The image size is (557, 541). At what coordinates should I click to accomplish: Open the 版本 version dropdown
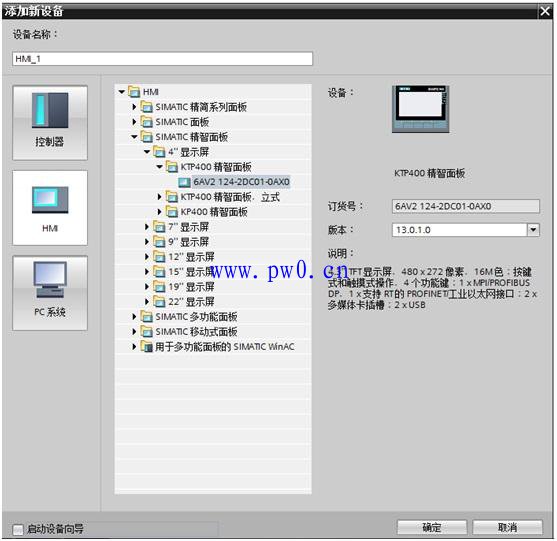pos(533,229)
